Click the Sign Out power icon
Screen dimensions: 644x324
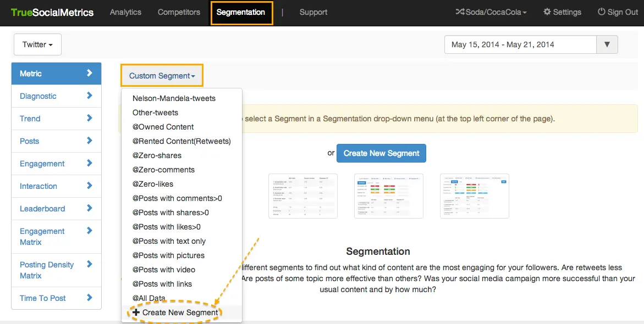(602, 12)
